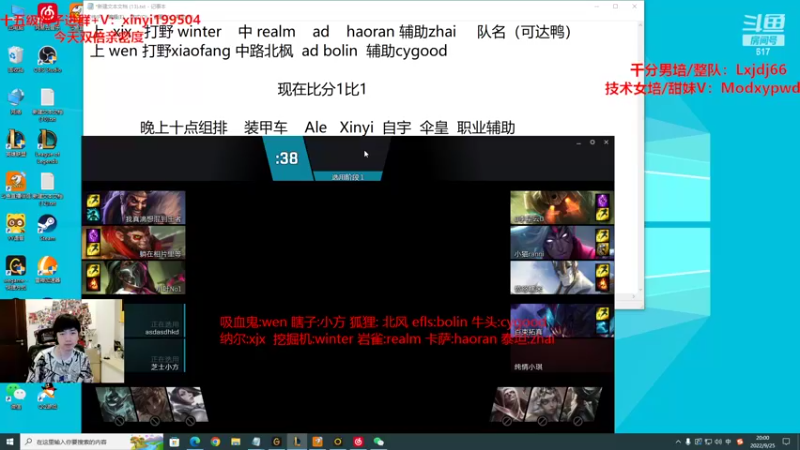The height and width of the screenshot is (450, 800).
Task: Open WeChat from the taskbar
Action: click(379, 441)
